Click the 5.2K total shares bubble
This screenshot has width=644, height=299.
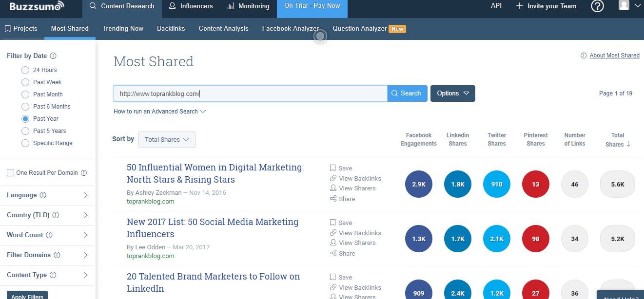point(618,239)
